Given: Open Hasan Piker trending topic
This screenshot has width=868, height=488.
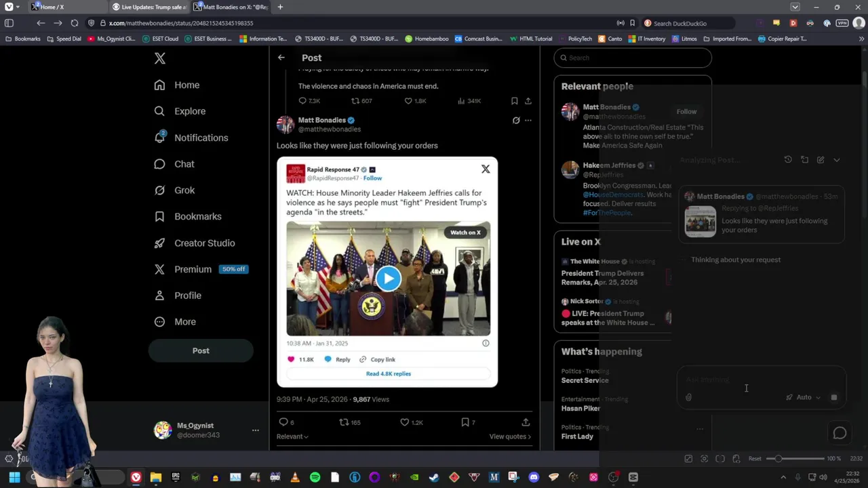Looking at the screenshot, I should [x=580, y=409].
